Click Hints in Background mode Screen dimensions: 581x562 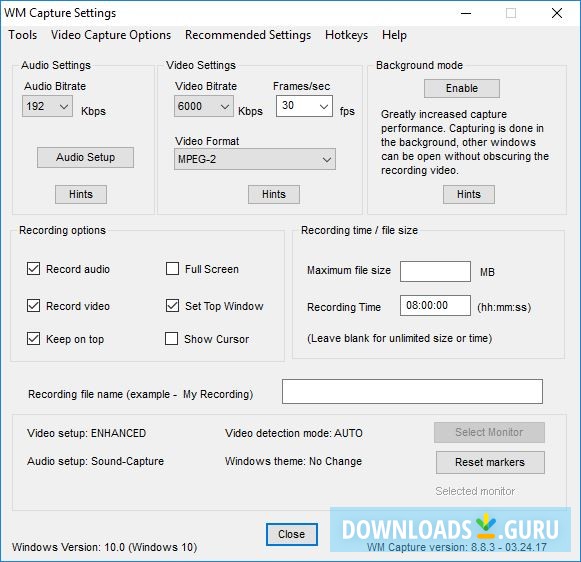(469, 194)
